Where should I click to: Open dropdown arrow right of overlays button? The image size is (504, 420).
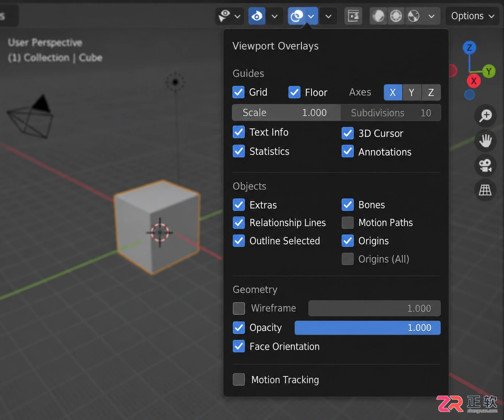click(x=328, y=16)
